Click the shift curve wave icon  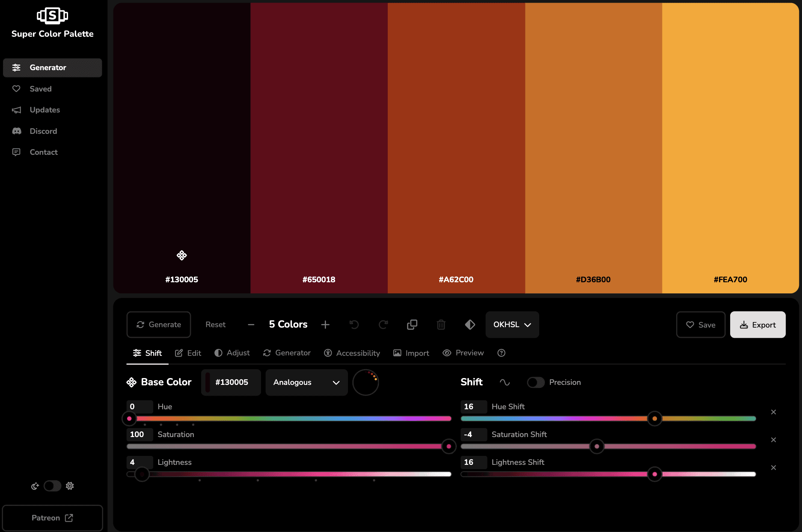click(x=505, y=382)
